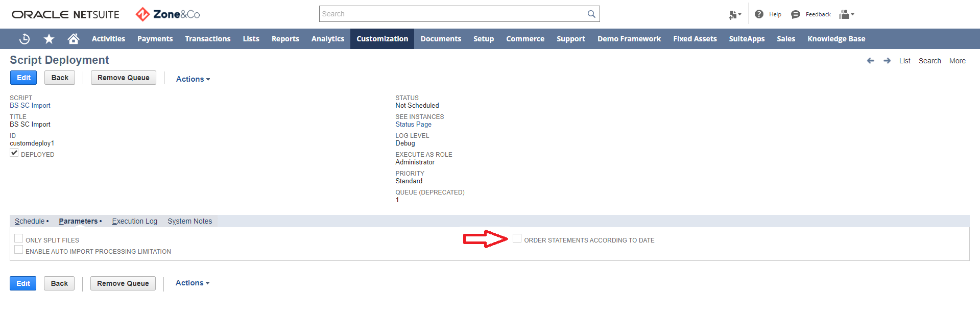Open the Support menu

point(571,39)
